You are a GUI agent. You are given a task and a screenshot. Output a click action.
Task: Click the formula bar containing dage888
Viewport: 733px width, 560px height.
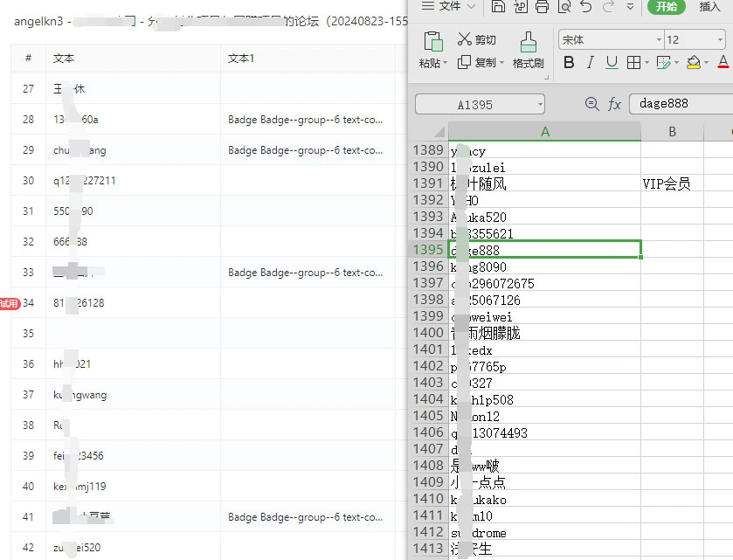click(x=680, y=104)
